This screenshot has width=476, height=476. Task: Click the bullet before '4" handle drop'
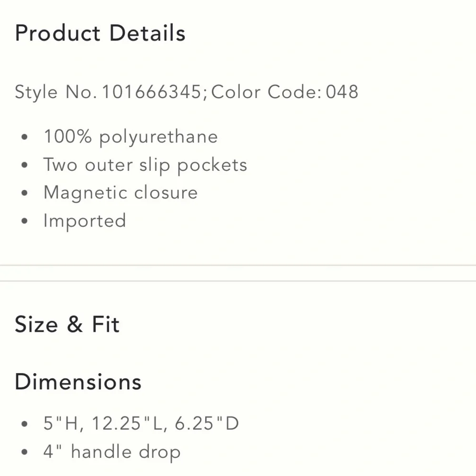pos(25,453)
